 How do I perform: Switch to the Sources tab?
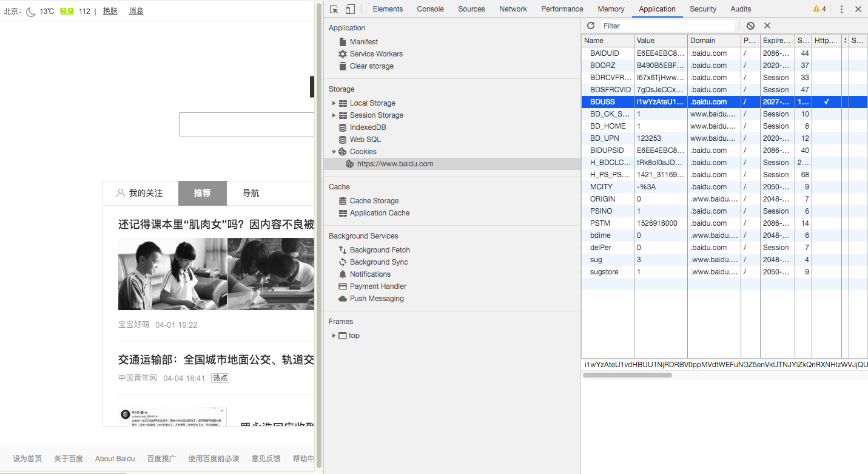tap(471, 9)
